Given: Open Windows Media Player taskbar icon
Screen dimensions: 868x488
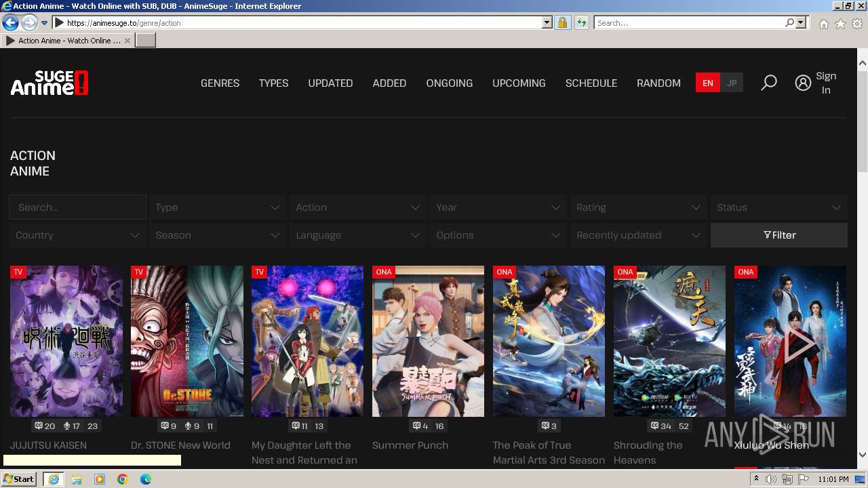Looking at the screenshot, I should pos(100,479).
